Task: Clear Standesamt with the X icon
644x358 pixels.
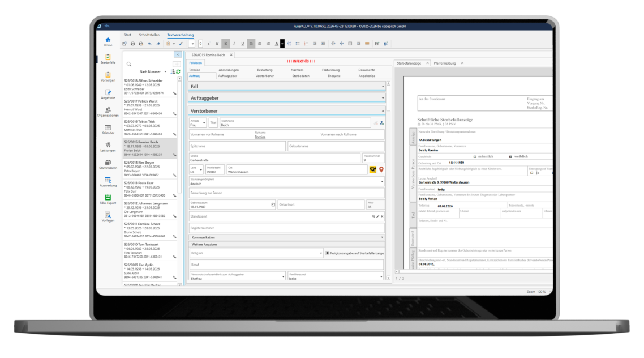Action: pos(382,216)
